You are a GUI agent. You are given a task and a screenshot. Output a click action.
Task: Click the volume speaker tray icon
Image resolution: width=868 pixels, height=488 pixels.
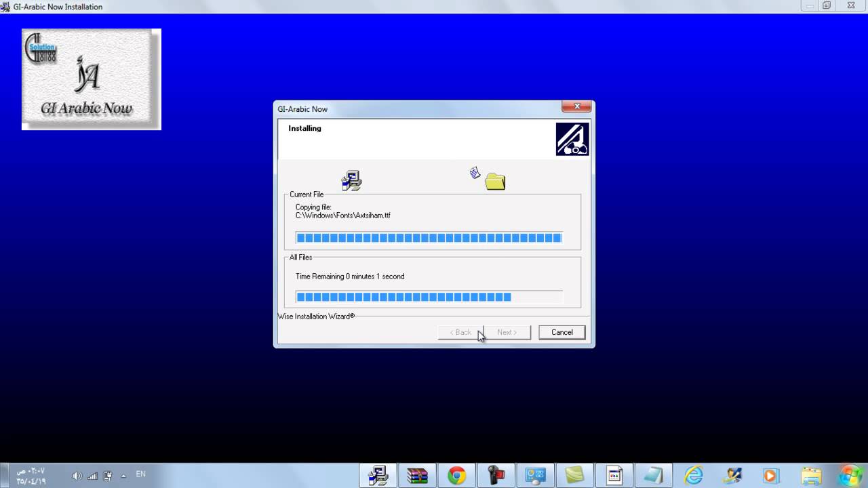(77, 476)
